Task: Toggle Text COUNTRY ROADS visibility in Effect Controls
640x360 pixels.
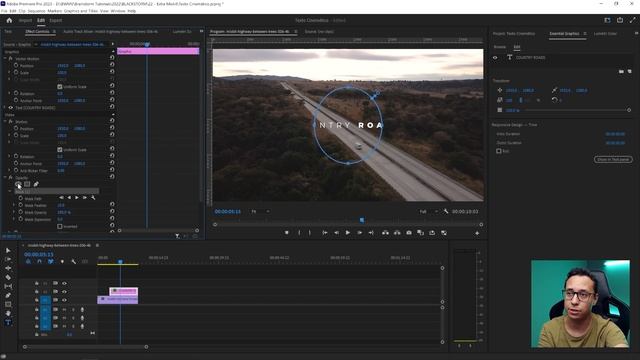Action: [11, 108]
